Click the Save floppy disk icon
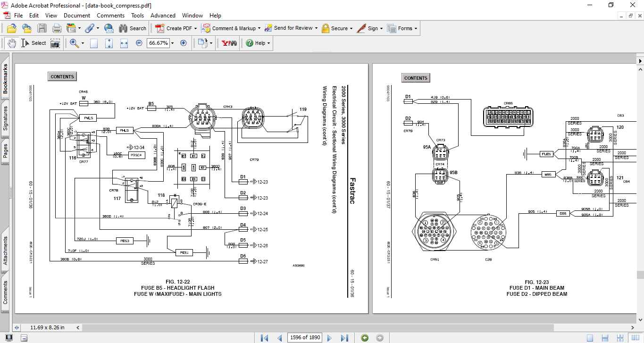 (x=42, y=28)
